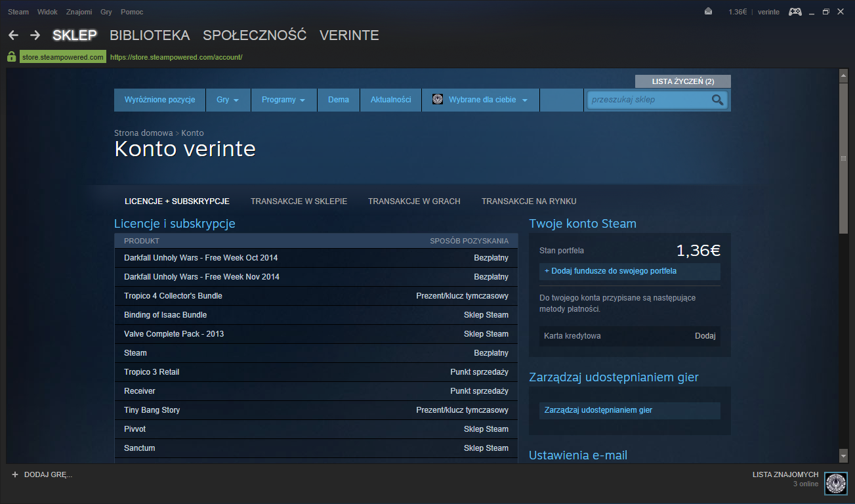Open the Dema store page
Screen dimensions: 855x504
click(339, 100)
